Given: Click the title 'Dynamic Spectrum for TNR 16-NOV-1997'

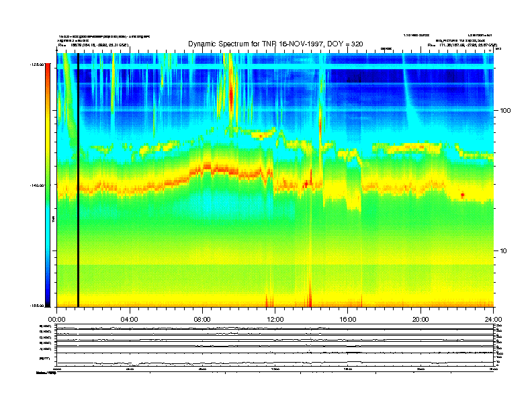Looking at the screenshot, I should point(256,44).
